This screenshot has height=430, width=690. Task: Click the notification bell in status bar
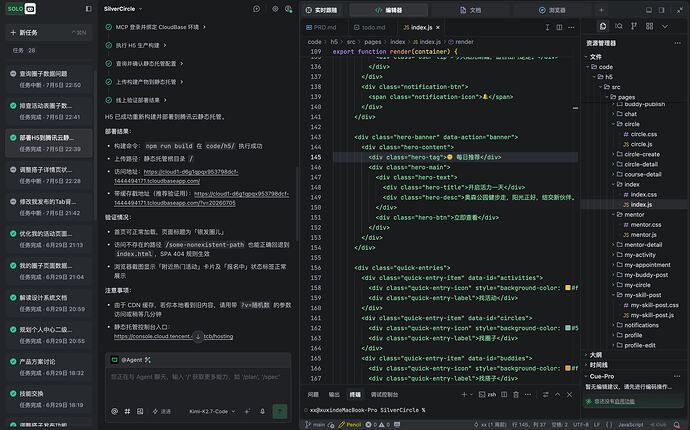coord(677,425)
